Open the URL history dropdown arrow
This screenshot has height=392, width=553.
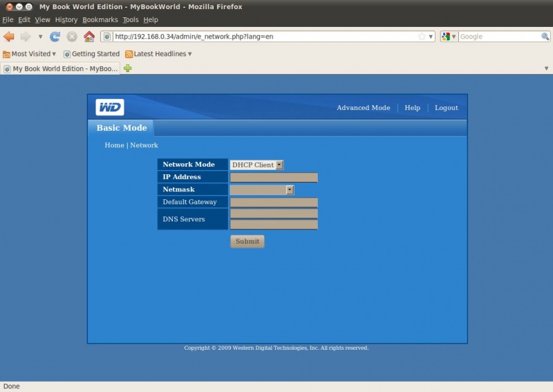(x=431, y=37)
